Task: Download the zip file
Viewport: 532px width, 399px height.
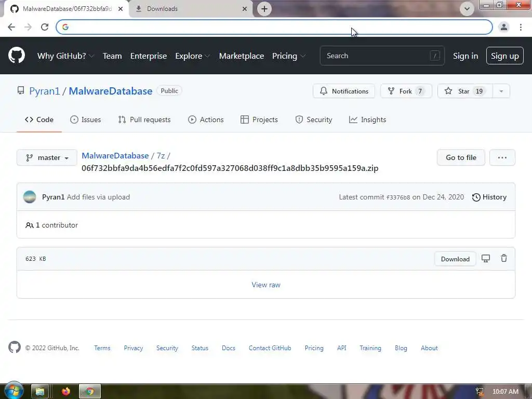Action: pyautogui.click(x=455, y=259)
